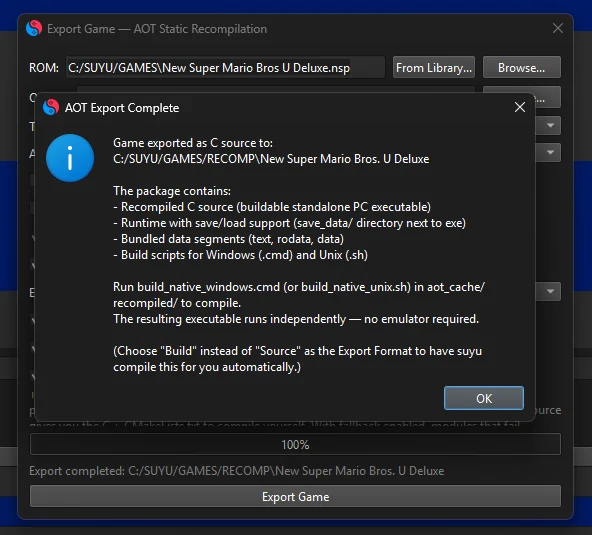This screenshot has height=535, width=592.
Task: Click the Export Game button
Action: 295,496
